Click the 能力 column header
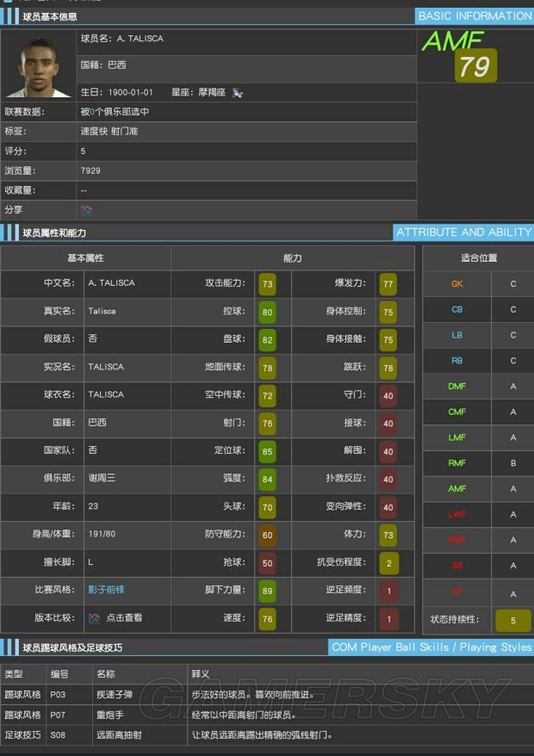This screenshot has width=534, height=756. [x=293, y=258]
